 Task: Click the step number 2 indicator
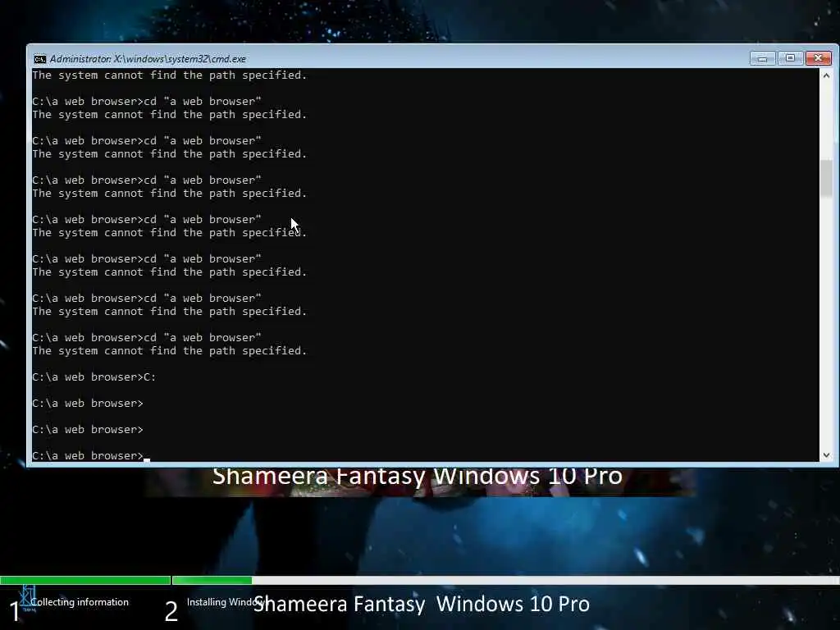point(171,611)
